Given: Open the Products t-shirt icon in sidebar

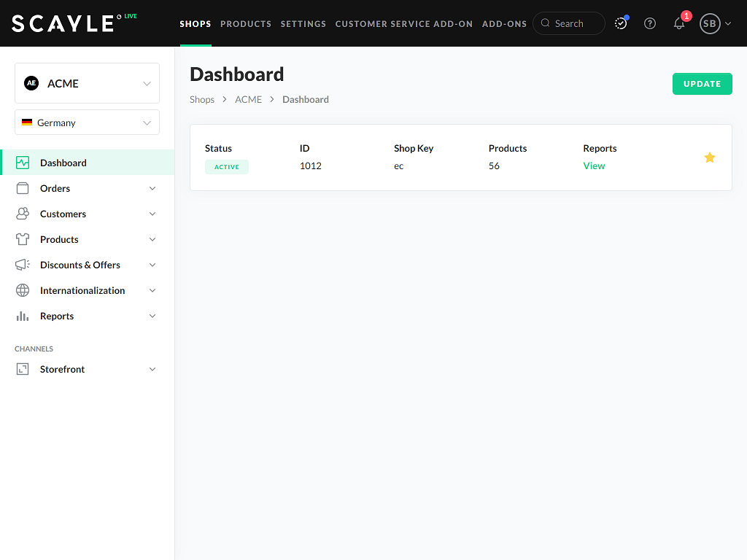Looking at the screenshot, I should (22, 238).
